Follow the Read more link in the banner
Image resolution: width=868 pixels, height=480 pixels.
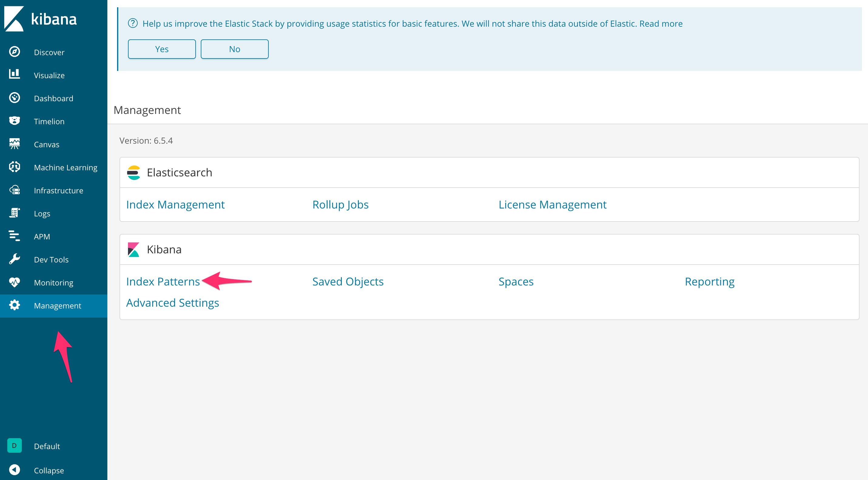click(x=661, y=24)
